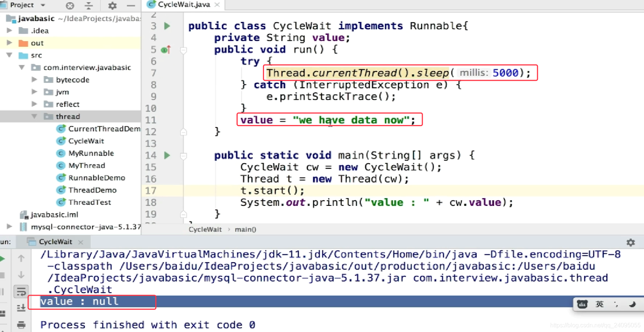The height and width of the screenshot is (332, 644).
Task: Open Run panel settings gear
Action: click(631, 242)
